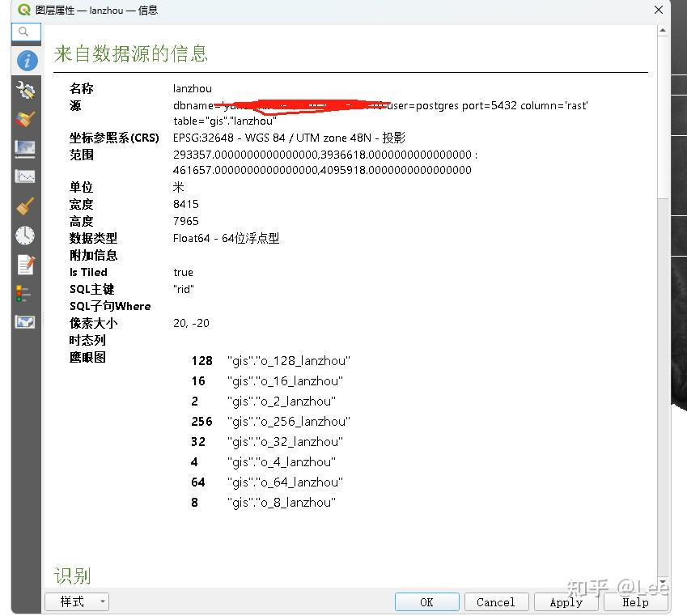Screen dimensions: 687x616
Task: Click the OK button
Action: pyautogui.click(x=426, y=602)
